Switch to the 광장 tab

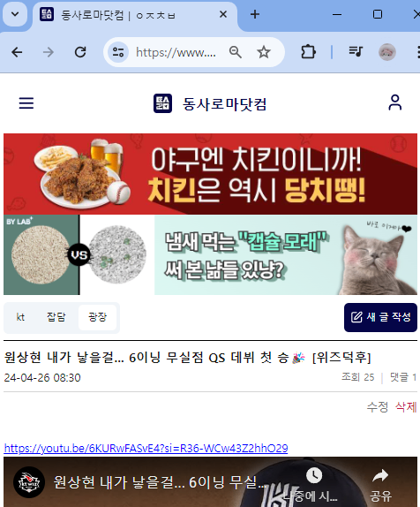(97, 317)
